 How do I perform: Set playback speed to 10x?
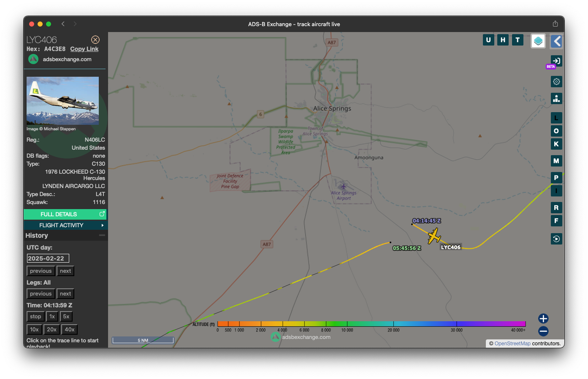(x=34, y=330)
